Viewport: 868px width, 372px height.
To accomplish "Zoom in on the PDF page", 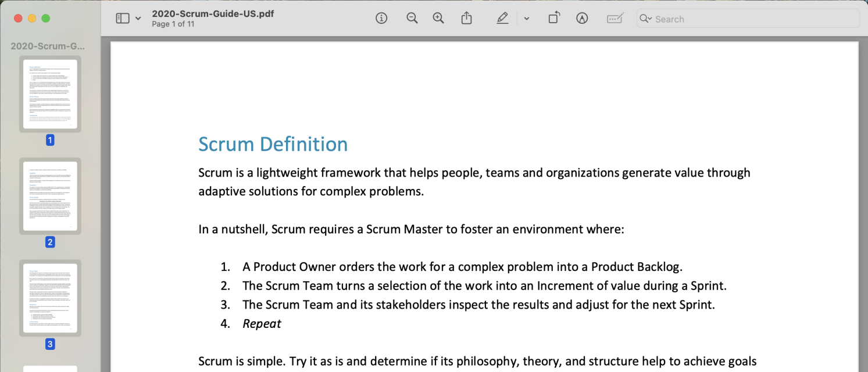I will pos(438,18).
